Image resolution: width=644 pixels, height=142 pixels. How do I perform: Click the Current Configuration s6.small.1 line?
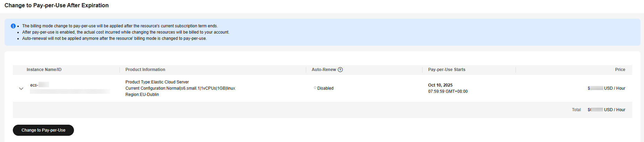click(x=180, y=88)
